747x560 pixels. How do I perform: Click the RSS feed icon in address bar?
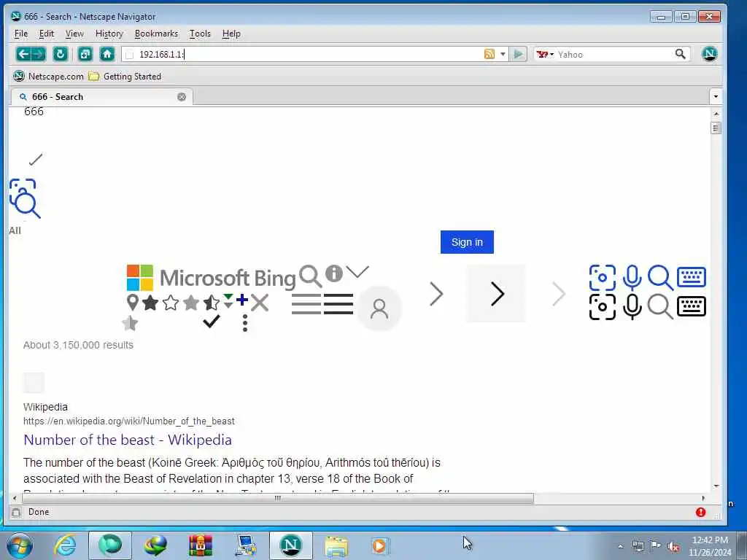coord(489,54)
